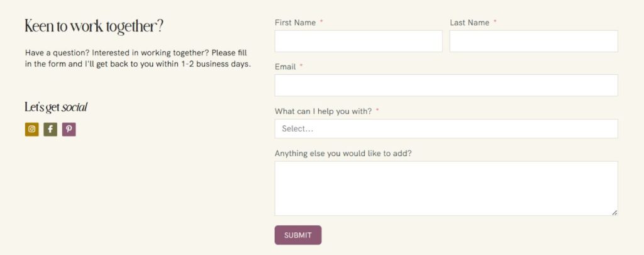Click into the Last Name field
This screenshot has height=255, width=644.
533,41
